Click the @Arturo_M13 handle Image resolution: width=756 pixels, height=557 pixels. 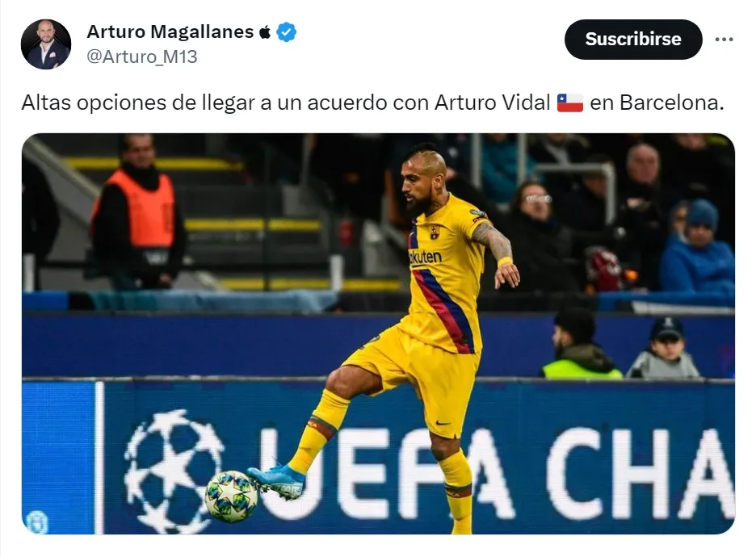point(142,57)
